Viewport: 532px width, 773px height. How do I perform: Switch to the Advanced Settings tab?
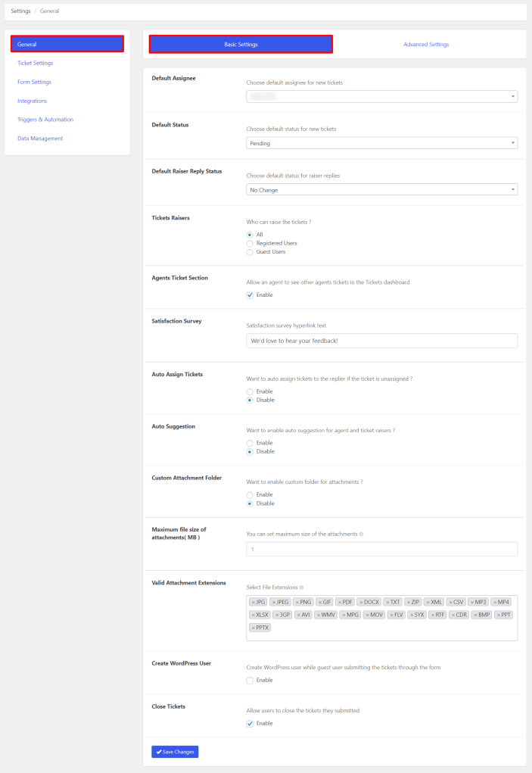point(425,44)
